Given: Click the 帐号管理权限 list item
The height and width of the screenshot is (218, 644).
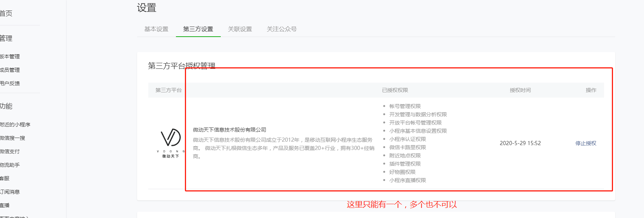Looking at the screenshot, I should [x=405, y=106].
